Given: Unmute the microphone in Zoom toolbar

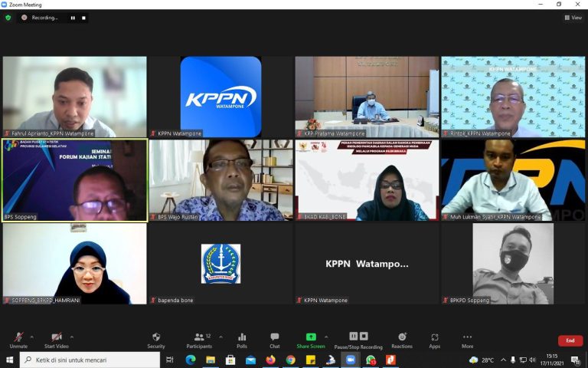Looking at the screenshot, I should [18, 340].
